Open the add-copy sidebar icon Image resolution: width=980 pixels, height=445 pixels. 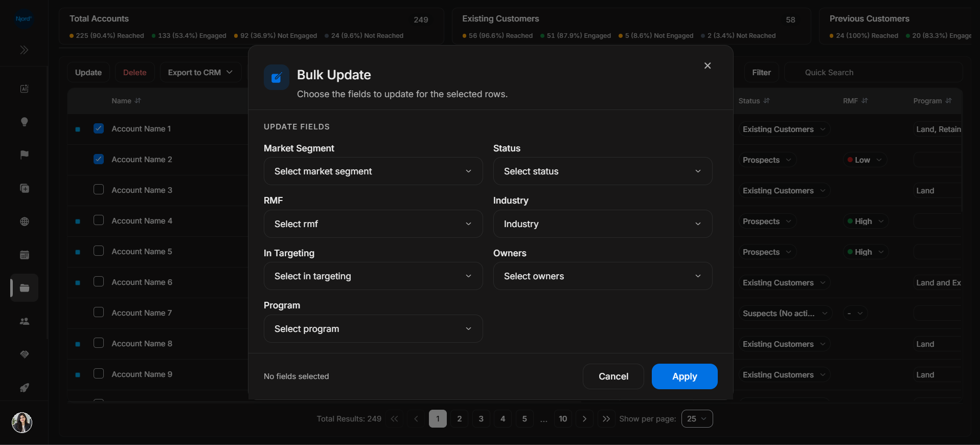(x=24, y=188)
